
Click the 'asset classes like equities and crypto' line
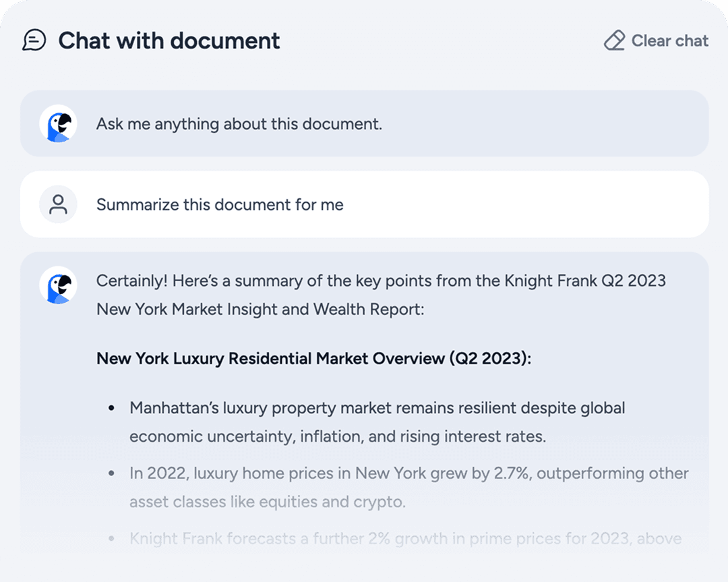point(268,502)
